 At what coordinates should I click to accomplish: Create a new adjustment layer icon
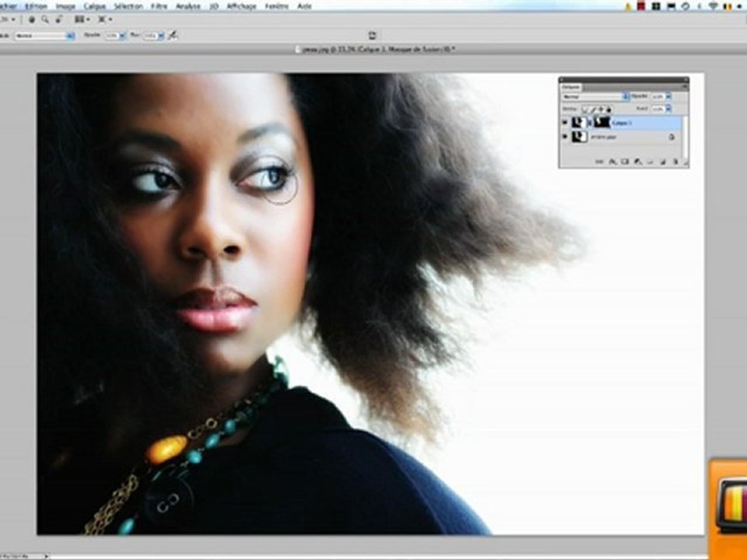637,162
